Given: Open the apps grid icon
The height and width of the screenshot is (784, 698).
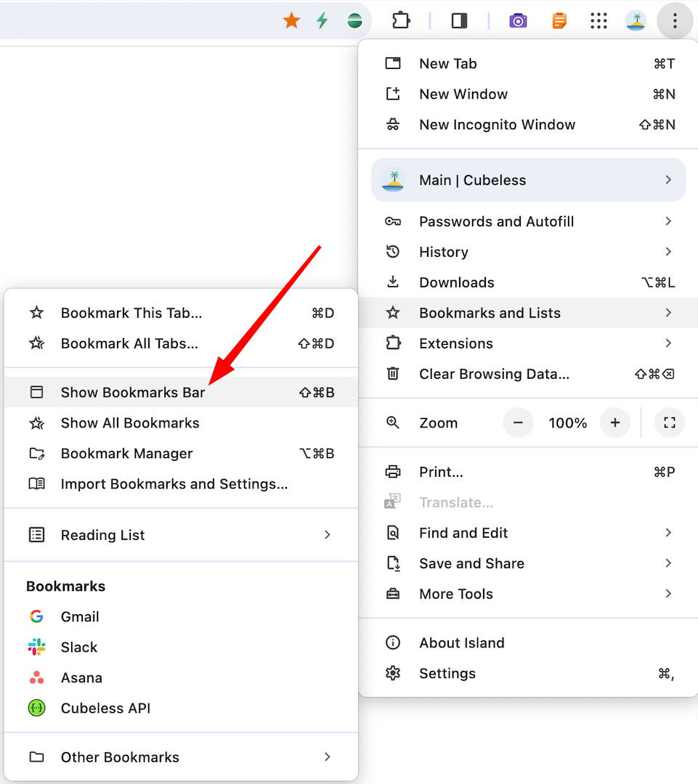Looking at the screenshot, I should 598,21.
